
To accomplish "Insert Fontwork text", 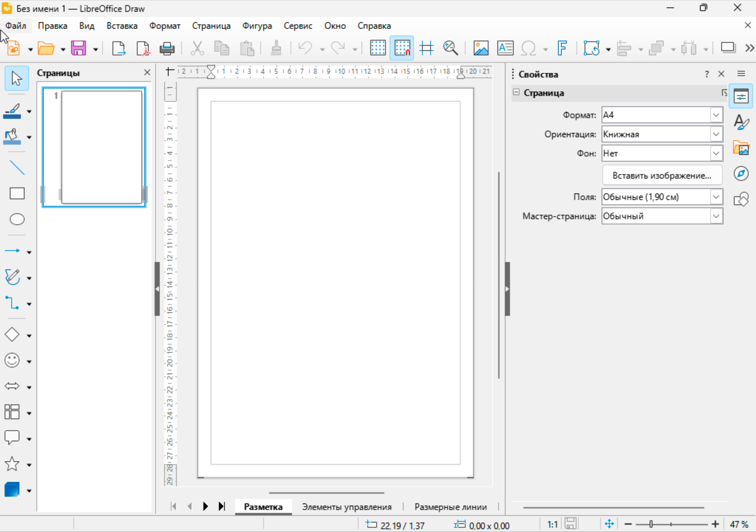I will [x=562, y=48].
